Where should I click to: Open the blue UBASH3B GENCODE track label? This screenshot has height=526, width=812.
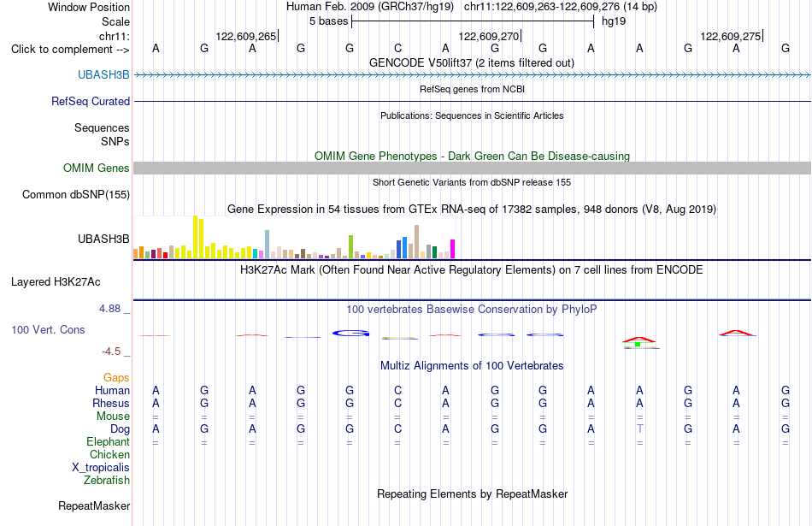(x=103, y=74)
